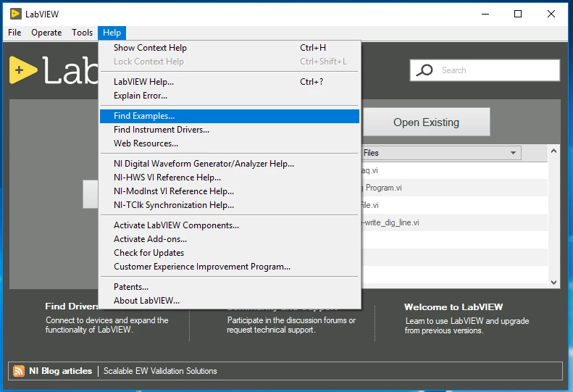
Task: Open Web Resources...
Action: click(x=230, y=143)
